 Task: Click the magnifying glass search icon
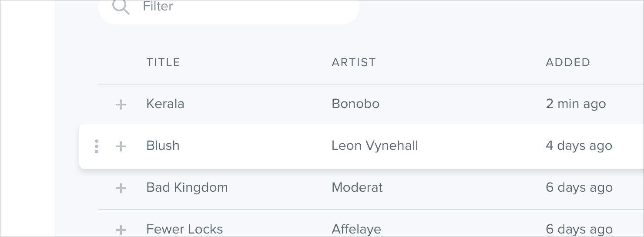[121, 7]
